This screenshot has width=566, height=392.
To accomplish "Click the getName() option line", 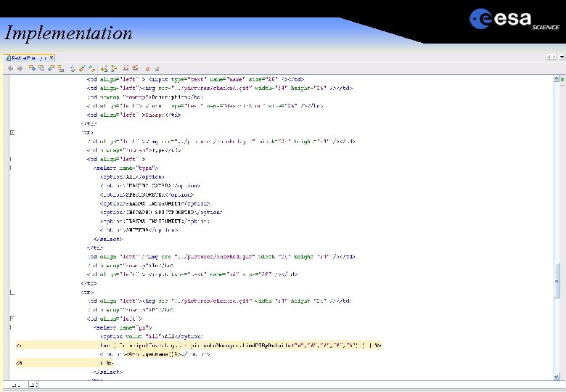I will pos(155,354).
